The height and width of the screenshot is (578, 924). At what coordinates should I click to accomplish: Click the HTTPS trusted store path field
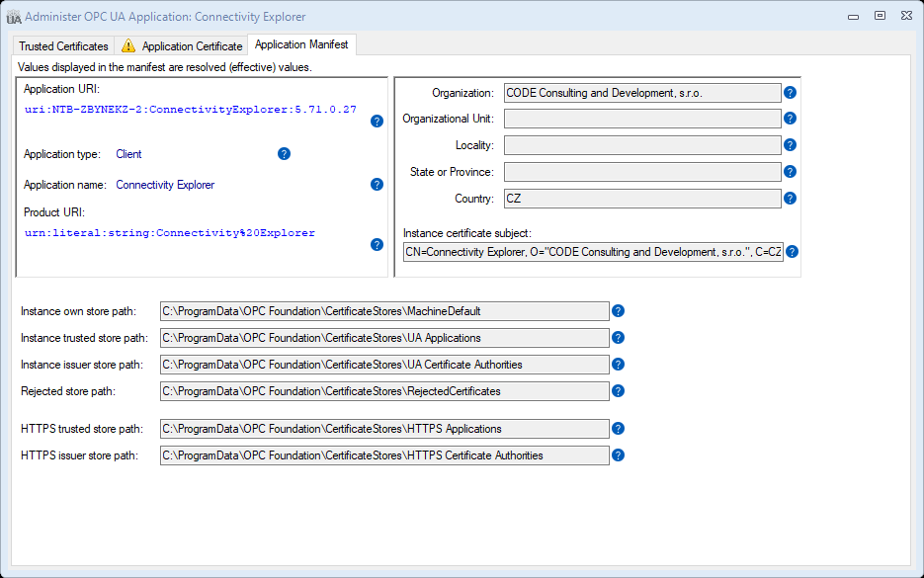pos(384,429)
